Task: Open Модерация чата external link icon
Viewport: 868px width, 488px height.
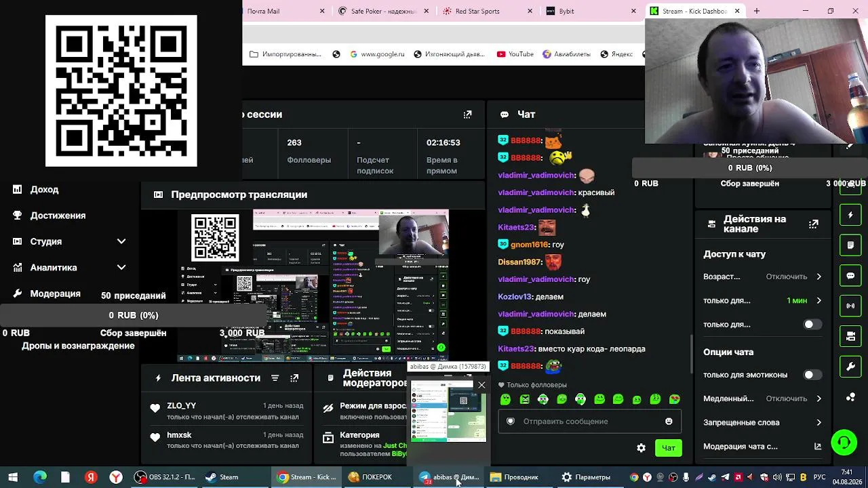Action: click(x=818, y=447)
